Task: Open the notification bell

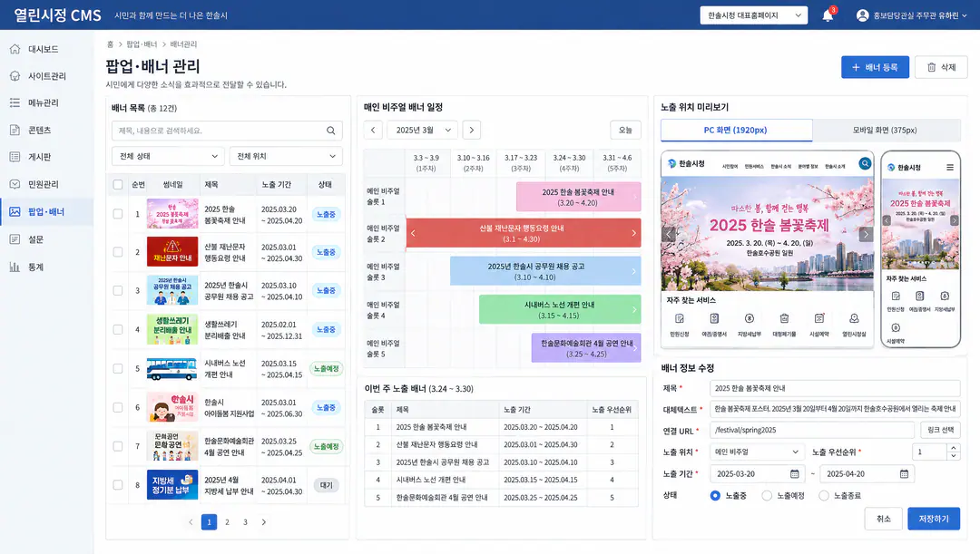Action: [828, 15]
